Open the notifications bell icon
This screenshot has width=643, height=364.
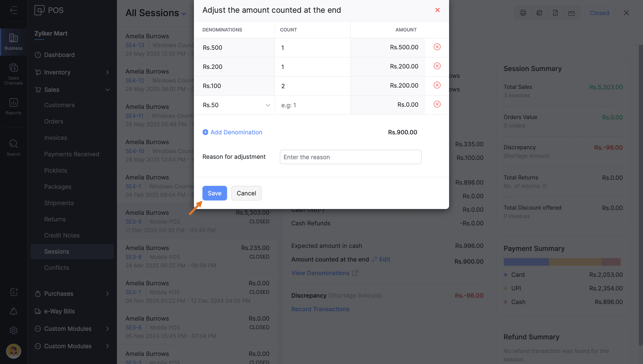[13, 311]
